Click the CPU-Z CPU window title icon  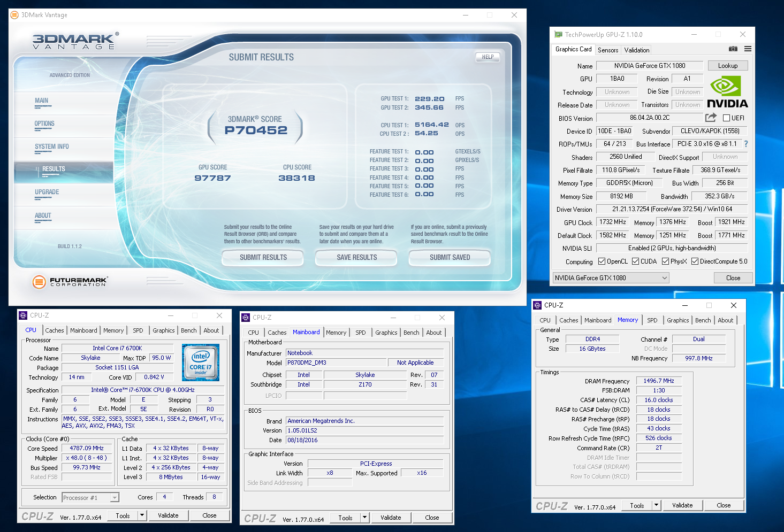coord(23,315)
